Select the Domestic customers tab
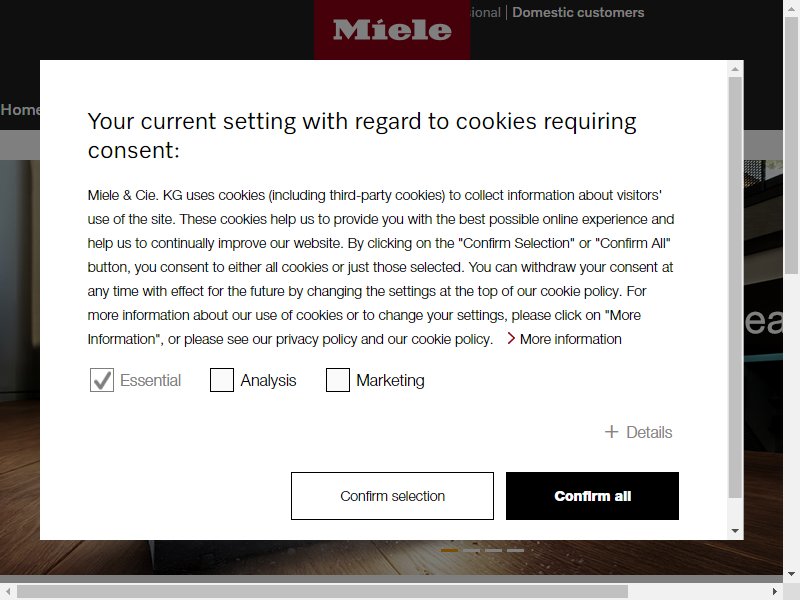800x600 pixels. [578, 12]
